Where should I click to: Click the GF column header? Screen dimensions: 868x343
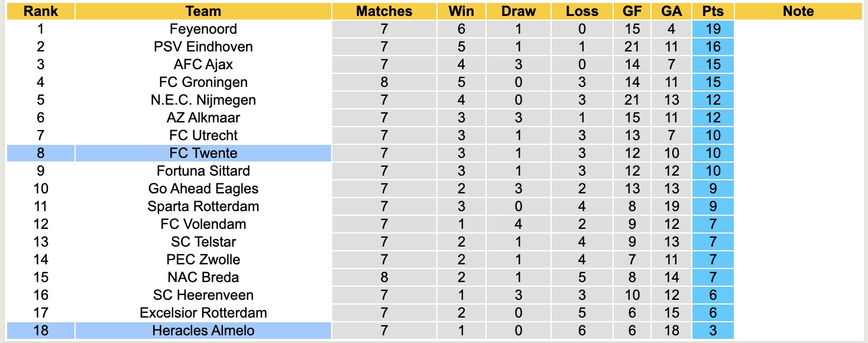(632, 11)
